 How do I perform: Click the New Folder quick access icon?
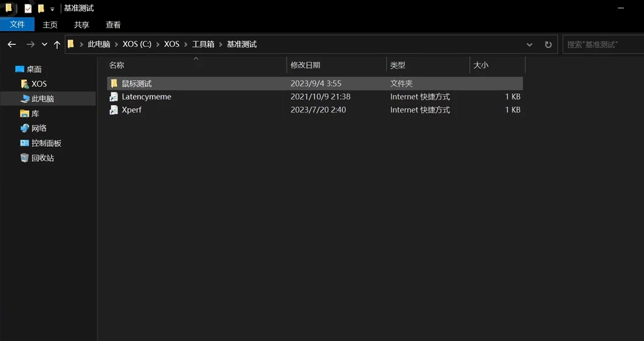pyautogui.click(x=41, y=9)
